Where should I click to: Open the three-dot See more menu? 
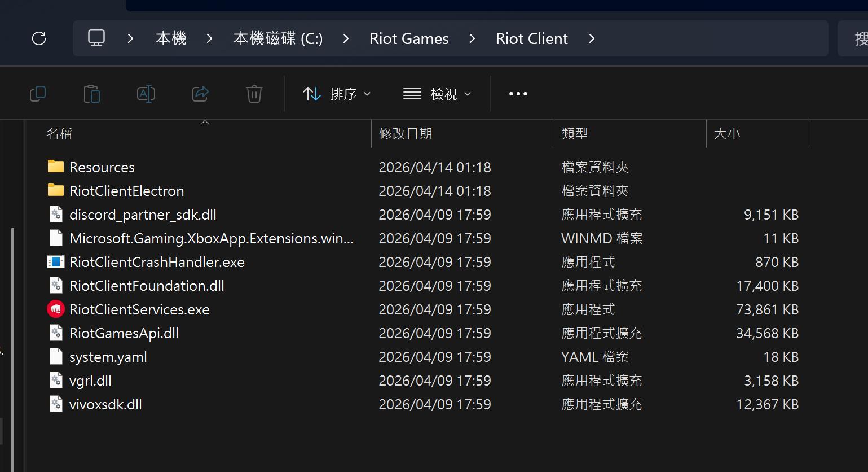518,94
